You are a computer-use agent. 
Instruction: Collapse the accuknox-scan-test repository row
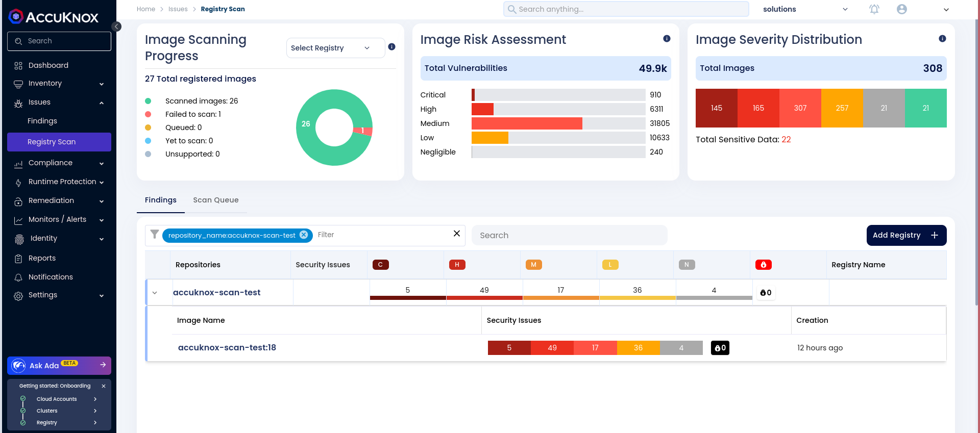[x=155, y=293]
